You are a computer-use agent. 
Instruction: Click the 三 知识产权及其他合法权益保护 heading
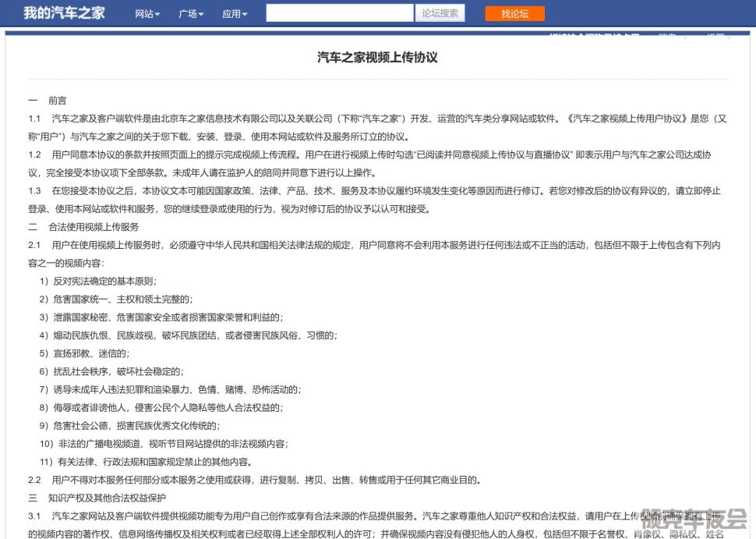point(97,498)
